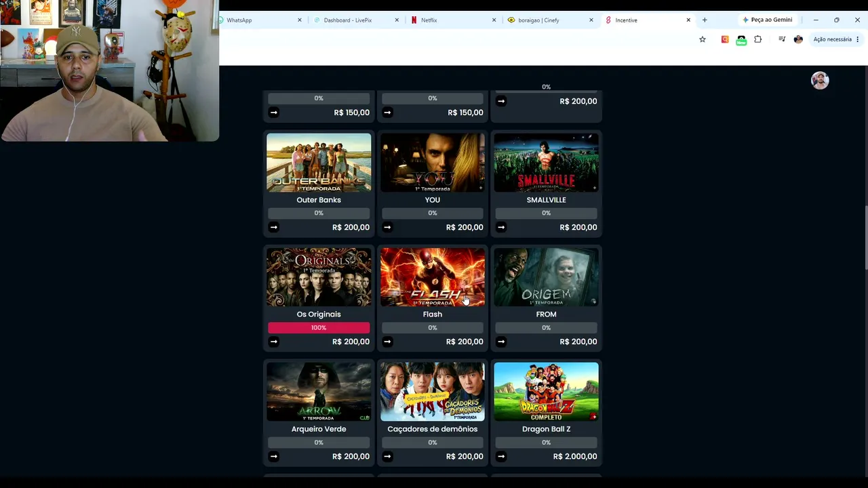Switch to the boraigao | Cinefy tab
This screenshot has height=488, width=868.
point(549,20)
